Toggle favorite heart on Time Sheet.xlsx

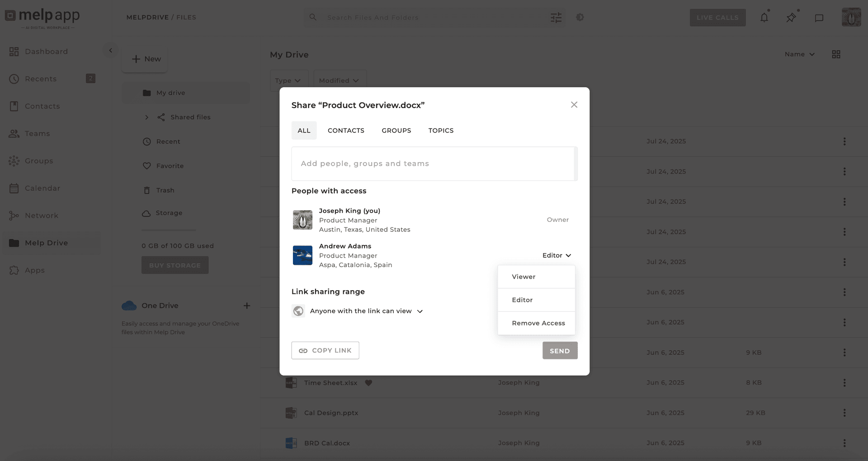368,383
